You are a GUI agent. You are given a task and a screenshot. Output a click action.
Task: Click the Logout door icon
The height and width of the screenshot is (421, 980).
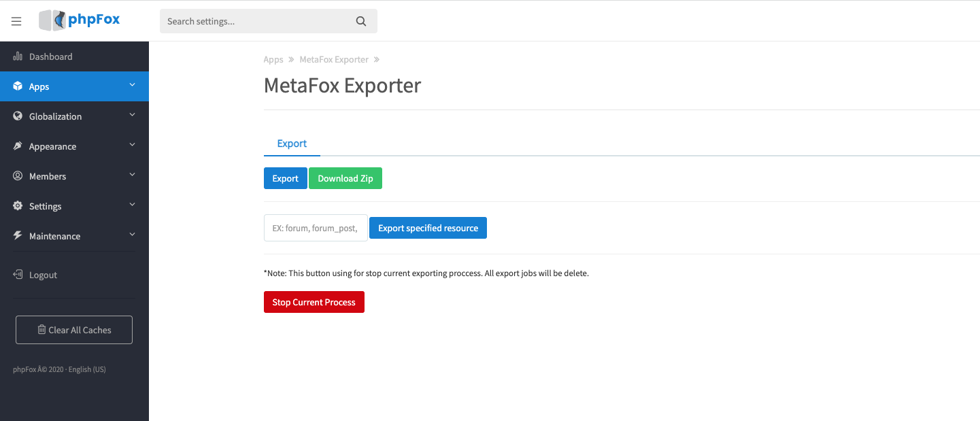(18, 275)
